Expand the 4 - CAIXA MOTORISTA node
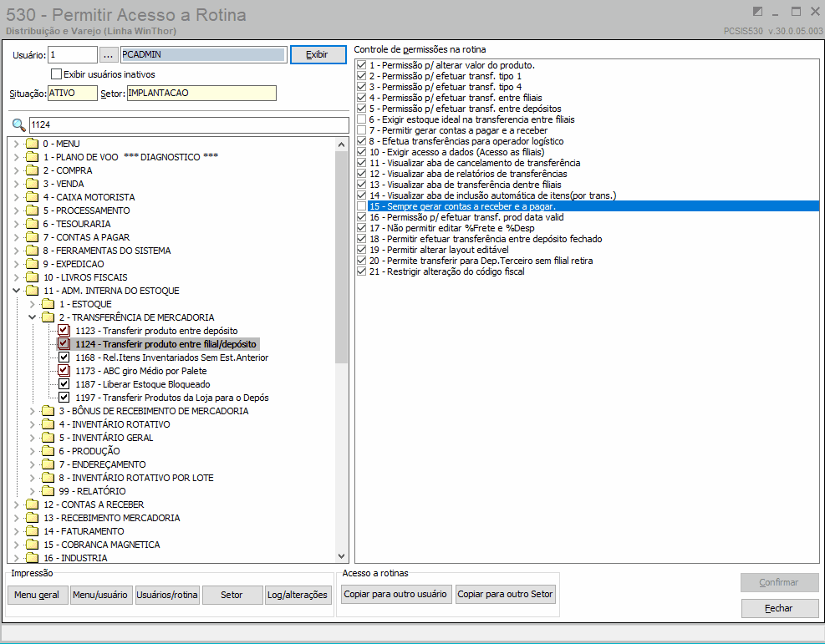This screenshot has height=644, width=825. [x=17, y=197]
